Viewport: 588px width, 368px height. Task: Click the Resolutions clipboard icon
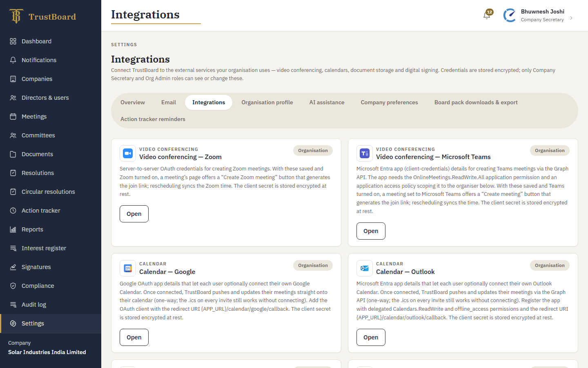click(x=13, y=173)
